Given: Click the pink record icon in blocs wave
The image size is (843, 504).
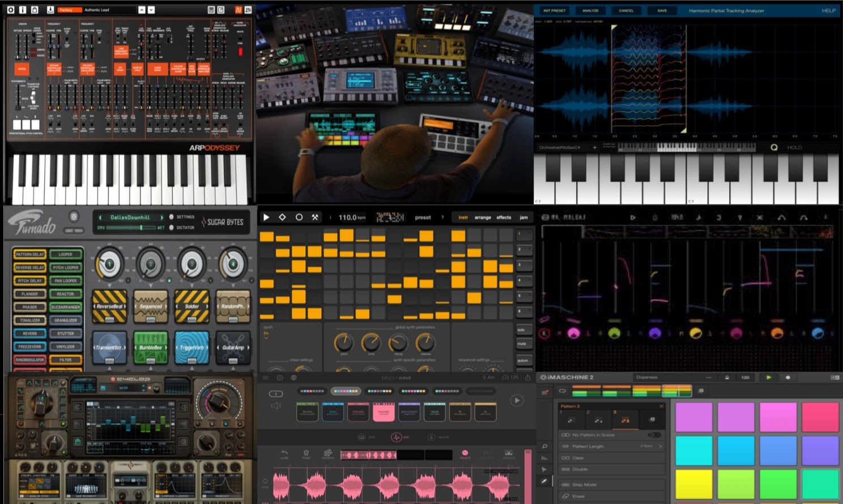Looking at the screenshot, I should [465, 454].
